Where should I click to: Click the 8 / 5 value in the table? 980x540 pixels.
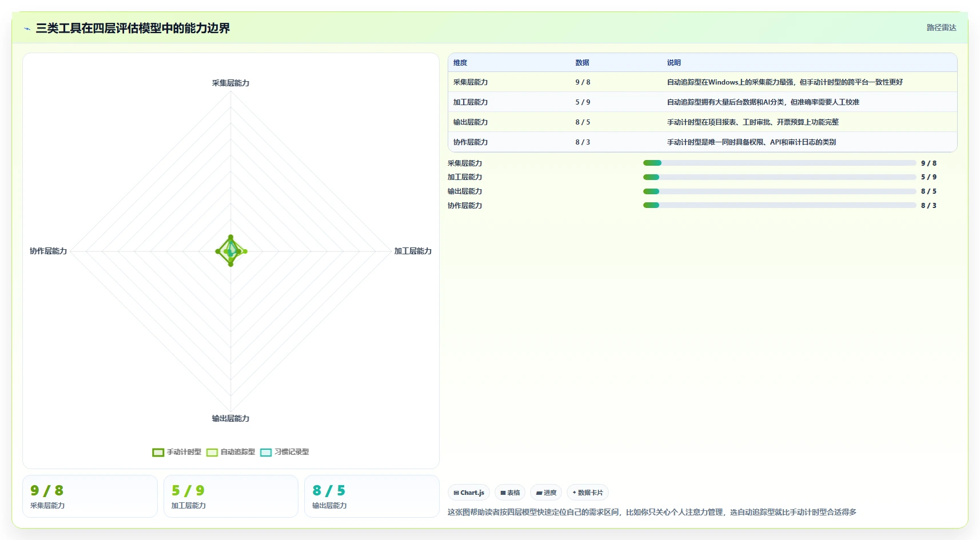click(x=583, y=122)
